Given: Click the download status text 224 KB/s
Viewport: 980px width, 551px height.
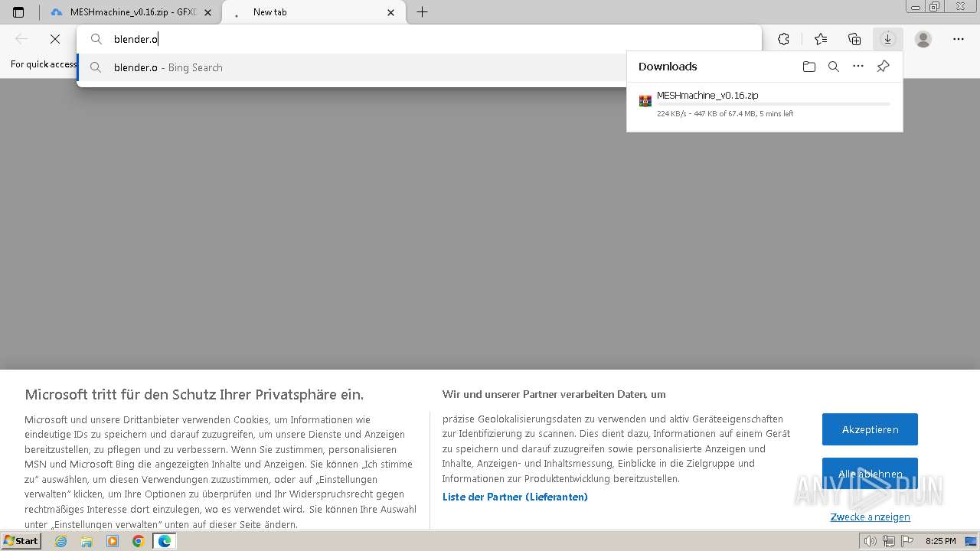Looking at the screenshot, I should [x=725, y=114].
